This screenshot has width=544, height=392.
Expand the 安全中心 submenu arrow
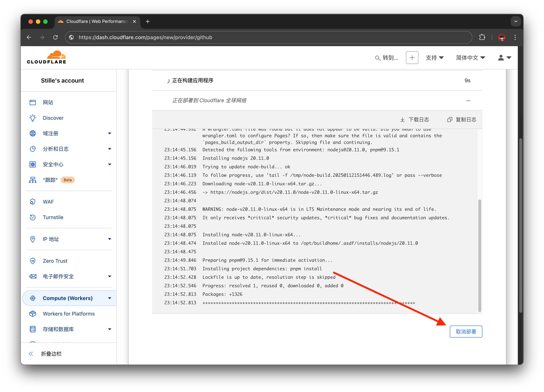tap(110, 164)
